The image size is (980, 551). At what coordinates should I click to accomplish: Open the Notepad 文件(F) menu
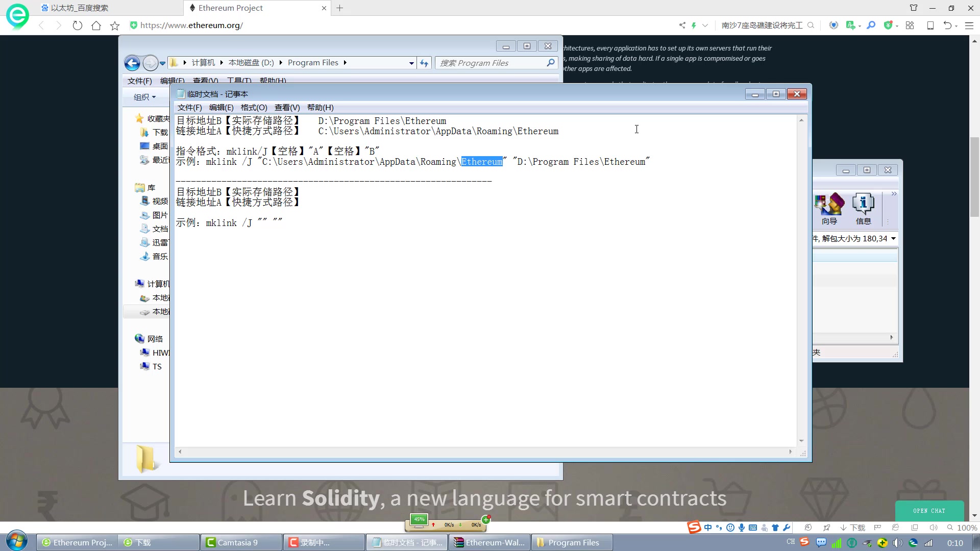click(x=189, y=108)
